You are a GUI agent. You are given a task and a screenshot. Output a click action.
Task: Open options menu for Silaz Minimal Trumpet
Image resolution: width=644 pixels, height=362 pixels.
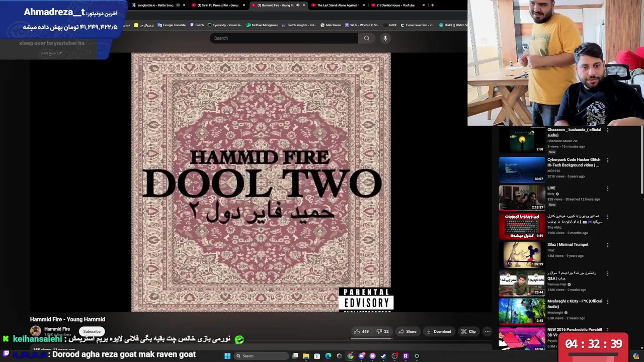click(x=608, y=245)
